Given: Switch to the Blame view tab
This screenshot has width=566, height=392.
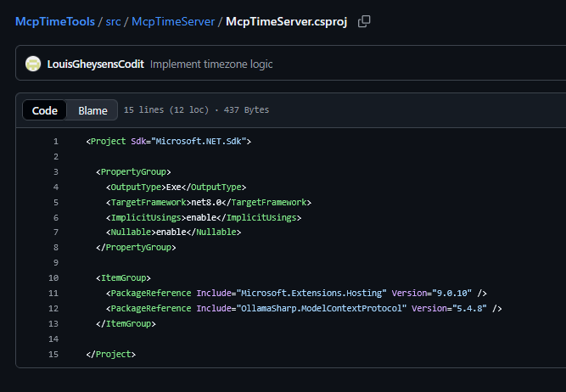Looking at the screenshot, I should 92,110.
